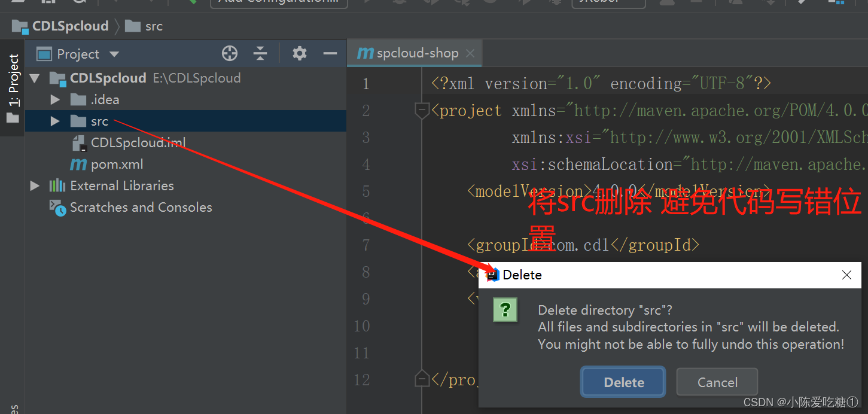The height and width of the screenshot is (414, 868).
Task: Click the xmlns:xsi attribute line
Action: (690, 138)
